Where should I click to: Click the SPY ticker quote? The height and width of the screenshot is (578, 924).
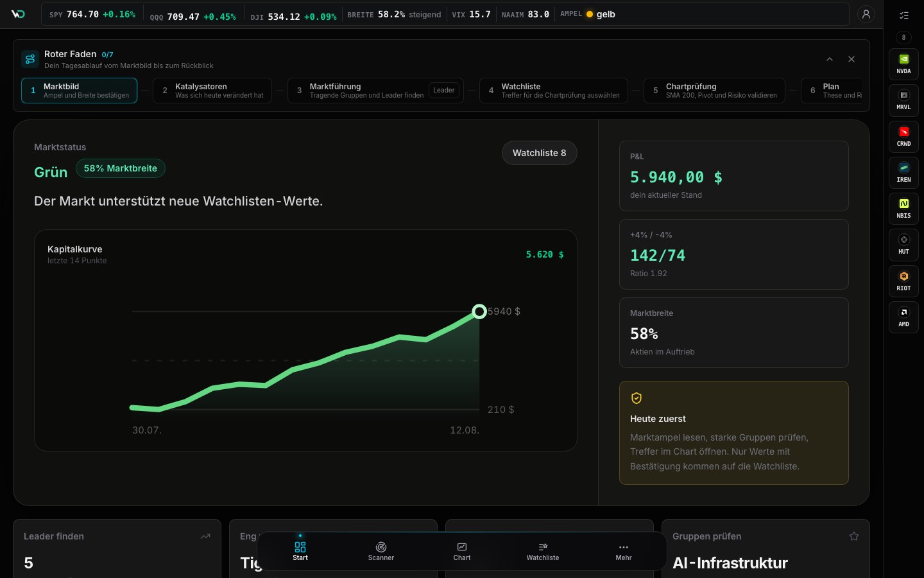point(92,14)
